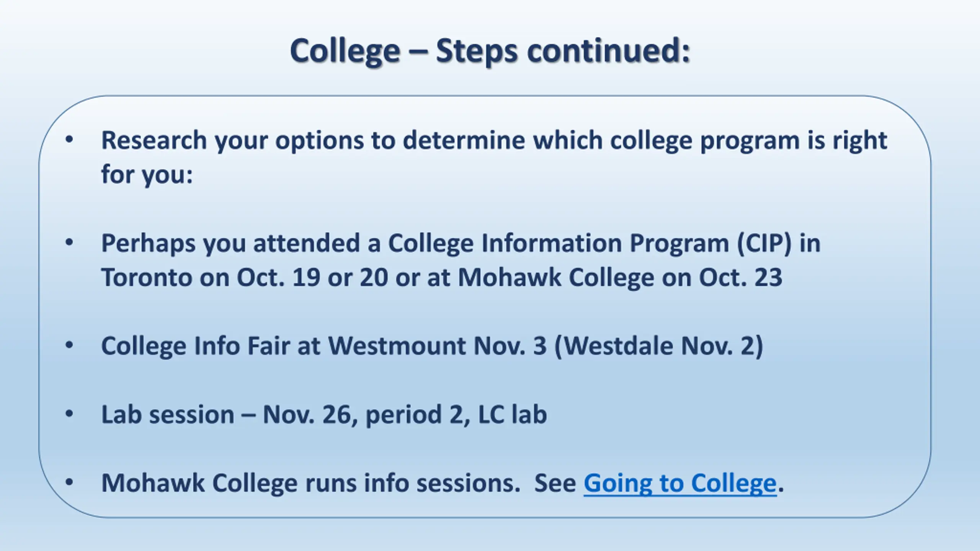The image size is (980, 551).
Task: Click the slide title "College – Steps continued:"
Action: [490, 52]
